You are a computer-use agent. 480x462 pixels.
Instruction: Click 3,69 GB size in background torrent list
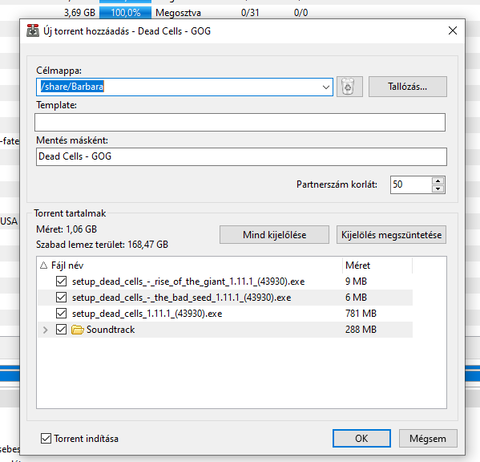[x=79, y=13]
